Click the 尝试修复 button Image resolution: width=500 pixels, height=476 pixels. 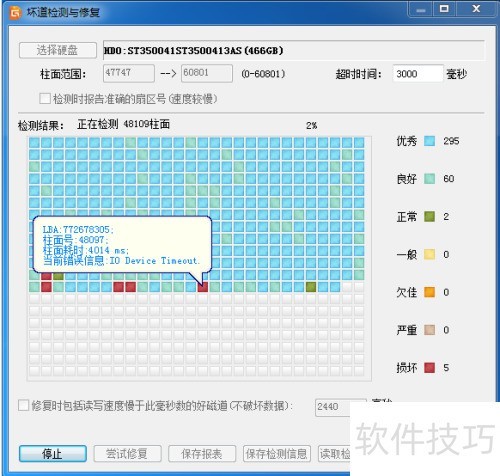127,454
